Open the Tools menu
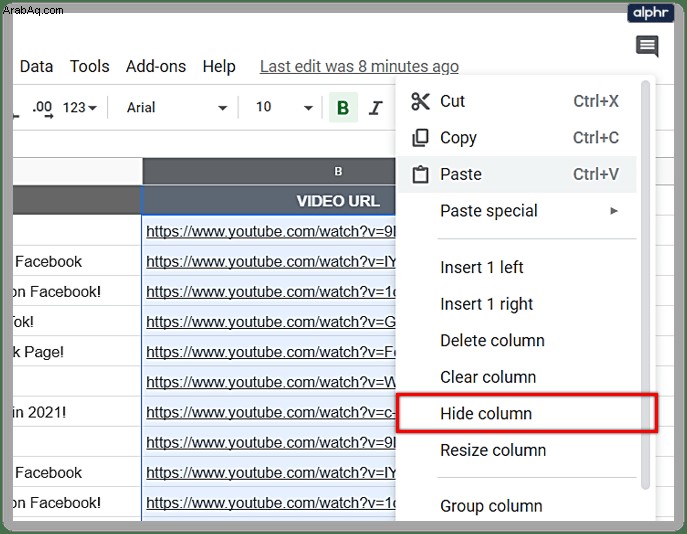Viewport: 687px width, 534px height. pos(89,66)
